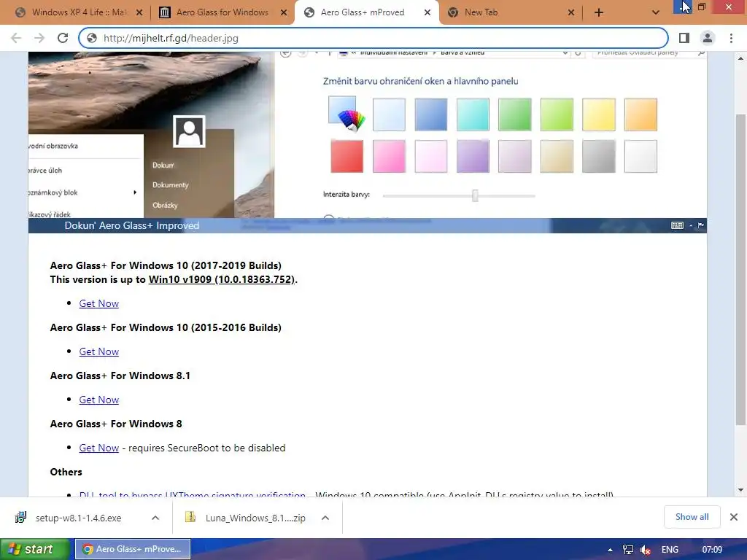Viewport: 747px width, 560px height.
Task: Switch to the New Tab tab
Action: tap(510, 12)
